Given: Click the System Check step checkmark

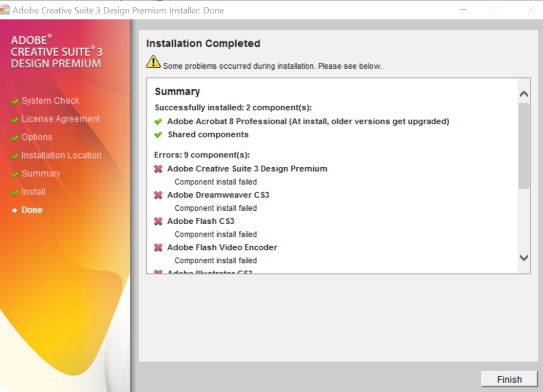Looking at the screenshot, I should [14, 102].
